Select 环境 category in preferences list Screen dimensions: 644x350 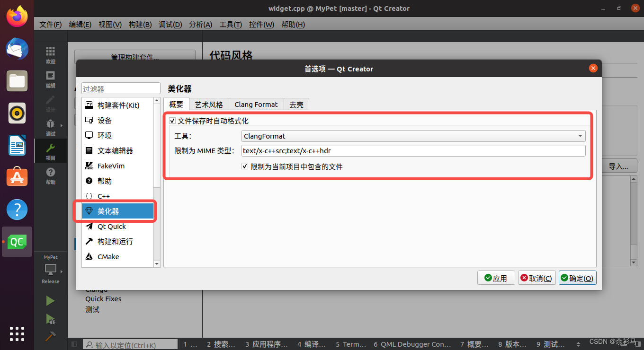(x=118, y=135)
